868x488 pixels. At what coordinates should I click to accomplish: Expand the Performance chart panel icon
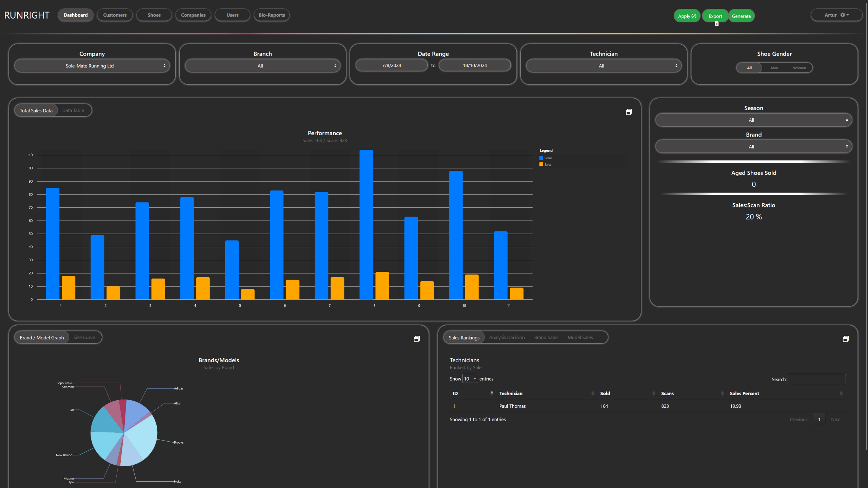[x=629, y=112]
